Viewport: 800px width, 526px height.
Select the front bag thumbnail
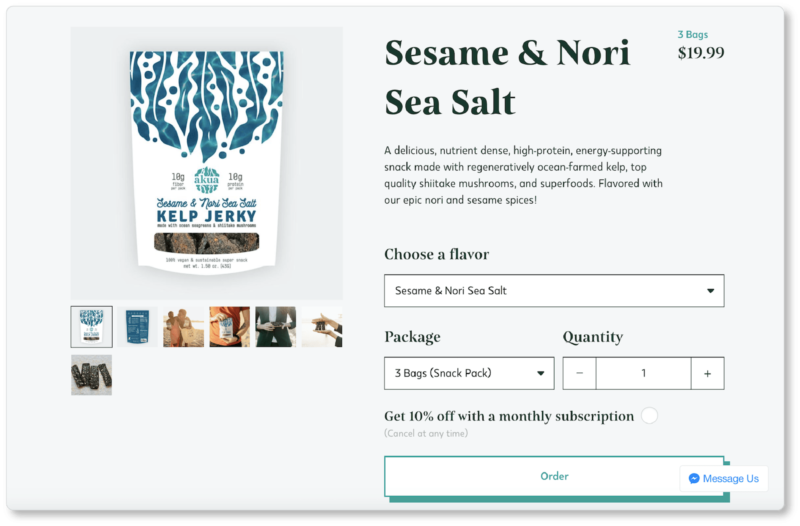[x=91, y=327]
